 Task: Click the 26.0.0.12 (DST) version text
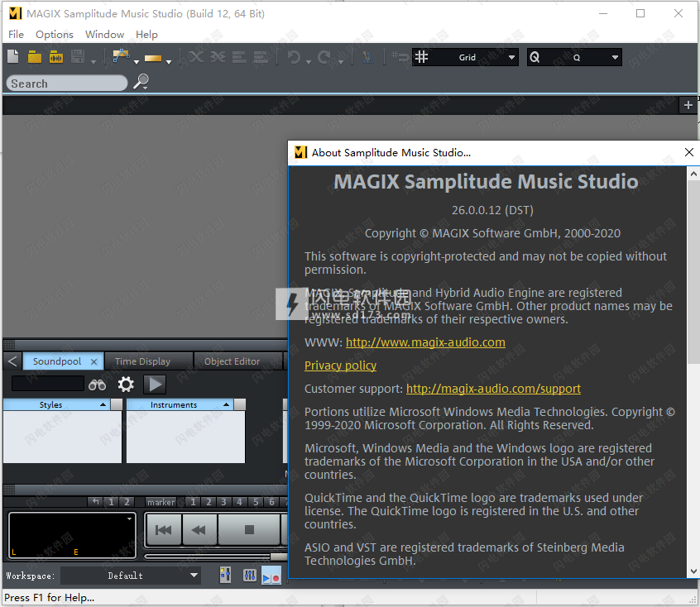click(x=492, y=210)
